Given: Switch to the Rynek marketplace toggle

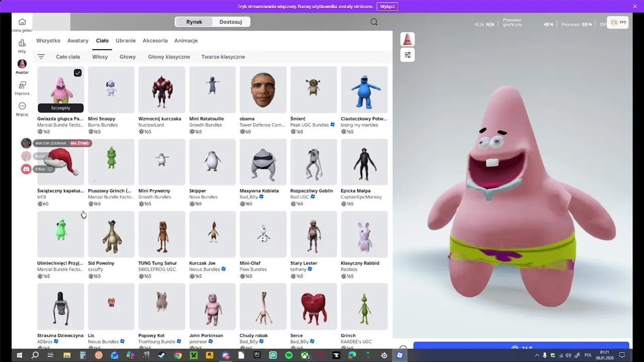Looking at the screenshot, I should (x=194, y=22).
